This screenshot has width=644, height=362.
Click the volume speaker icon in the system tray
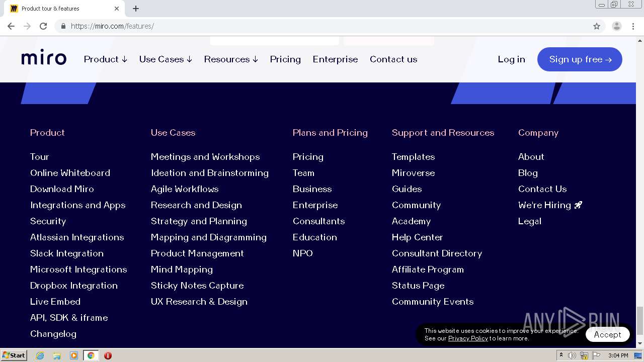pos(572,355)
